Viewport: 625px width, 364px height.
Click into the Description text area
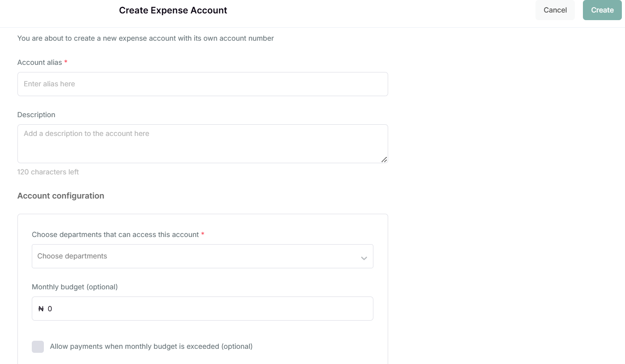tap(202, 144)
